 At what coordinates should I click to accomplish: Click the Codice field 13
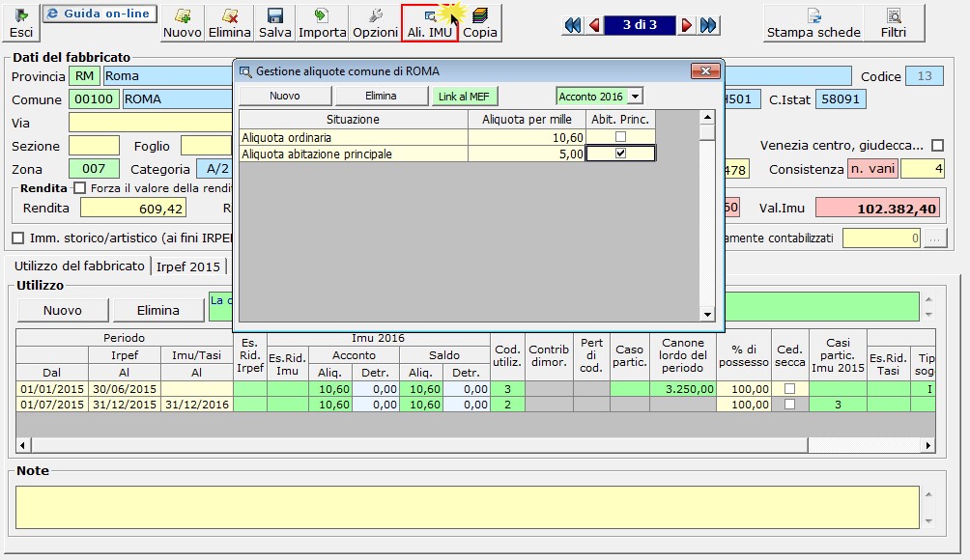(925, 76)
